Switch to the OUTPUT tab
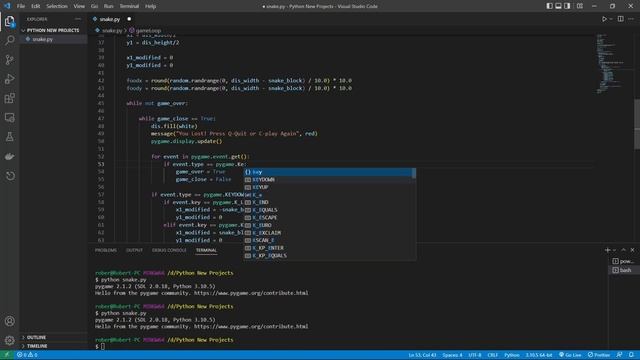 (134, 250)
